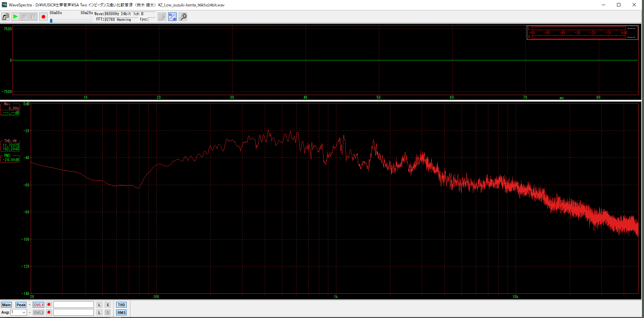Screen dimensions: 644x318
Task: Click the S button on the OVL2 row
Action: pyautogui.click(x=108, y=313)
